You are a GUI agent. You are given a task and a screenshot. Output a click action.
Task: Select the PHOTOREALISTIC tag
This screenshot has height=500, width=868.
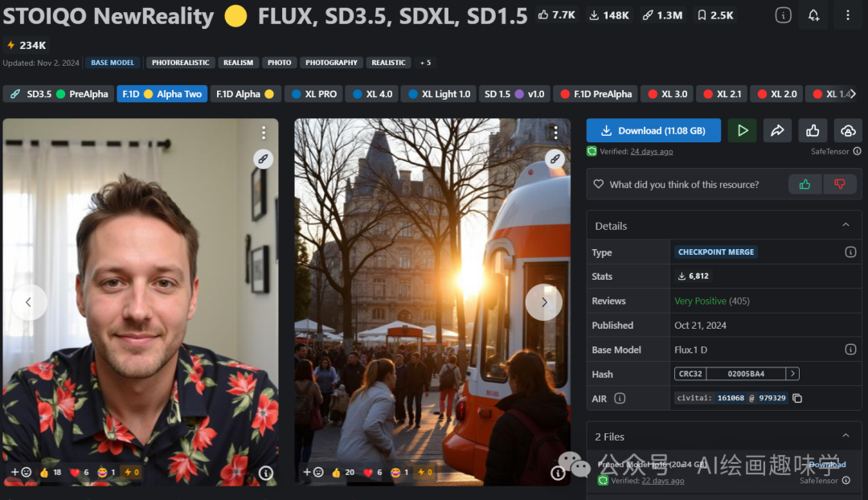[181, 63]
